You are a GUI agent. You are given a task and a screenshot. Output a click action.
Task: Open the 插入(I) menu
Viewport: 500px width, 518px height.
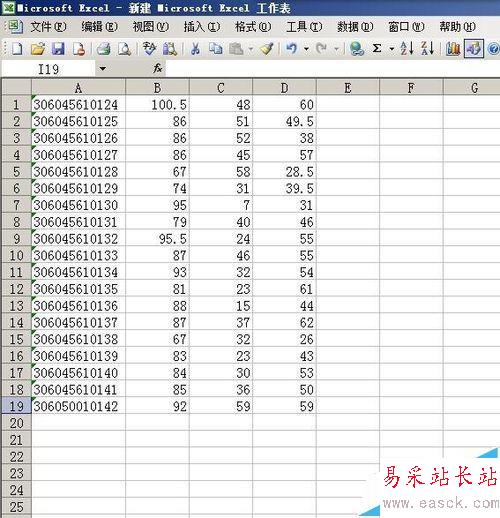202,27
